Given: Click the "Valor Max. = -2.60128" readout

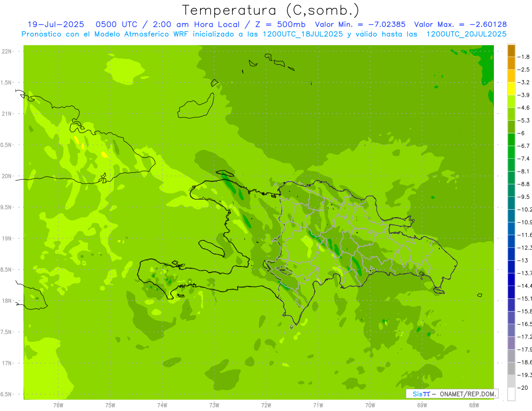Looking at the screenshot, I should (x=461, y=24).
